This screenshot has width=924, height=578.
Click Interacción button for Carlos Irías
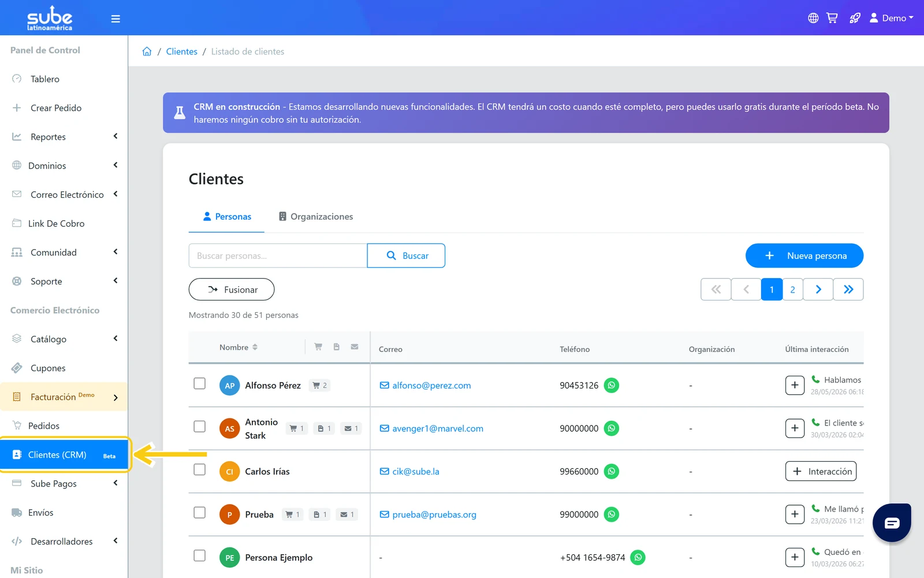tap(821, 471)
